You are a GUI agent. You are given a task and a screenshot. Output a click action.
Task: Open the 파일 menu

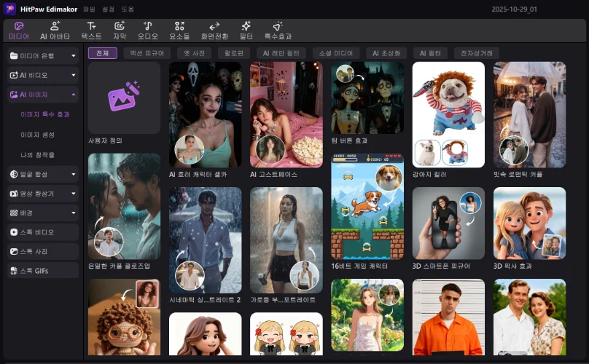tap(89, 9)
